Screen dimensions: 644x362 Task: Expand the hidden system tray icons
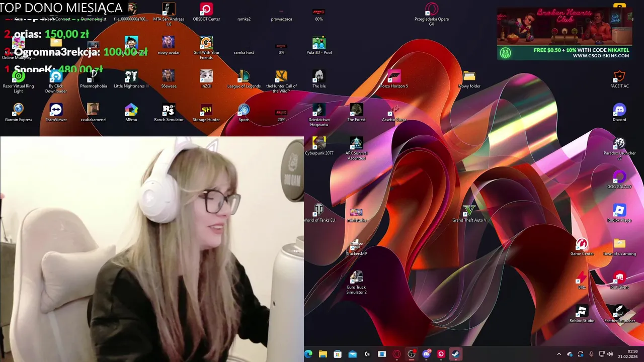click(559, 354)
